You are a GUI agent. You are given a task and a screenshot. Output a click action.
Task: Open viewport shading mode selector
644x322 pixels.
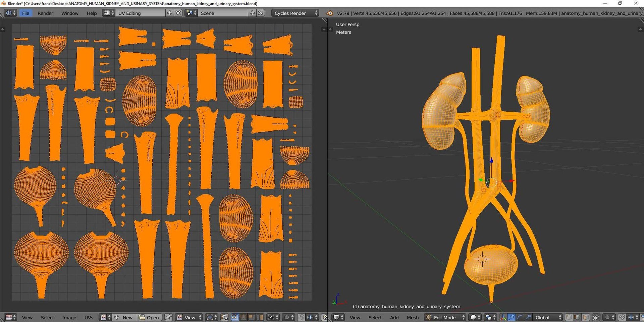475,317
